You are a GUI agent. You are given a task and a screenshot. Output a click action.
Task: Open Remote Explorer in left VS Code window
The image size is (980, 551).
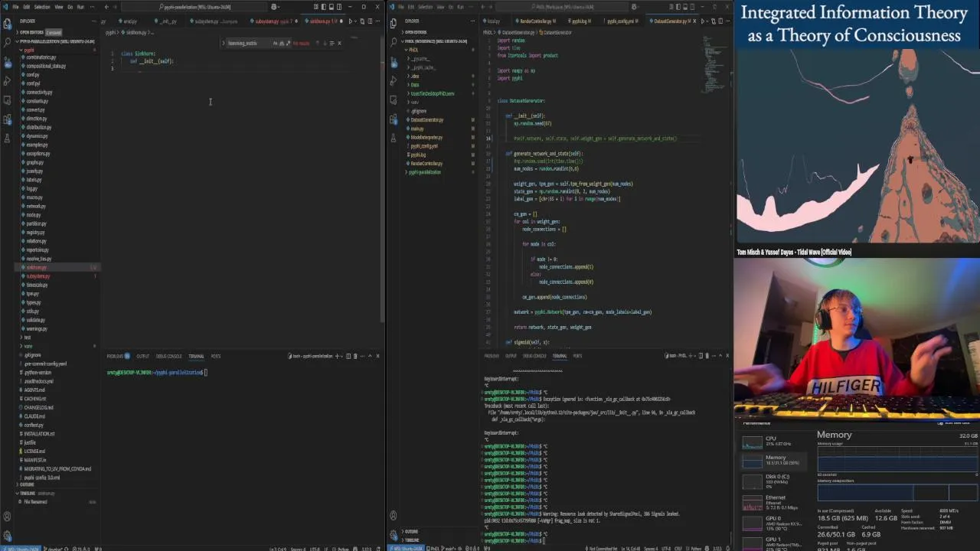[8, 100]
